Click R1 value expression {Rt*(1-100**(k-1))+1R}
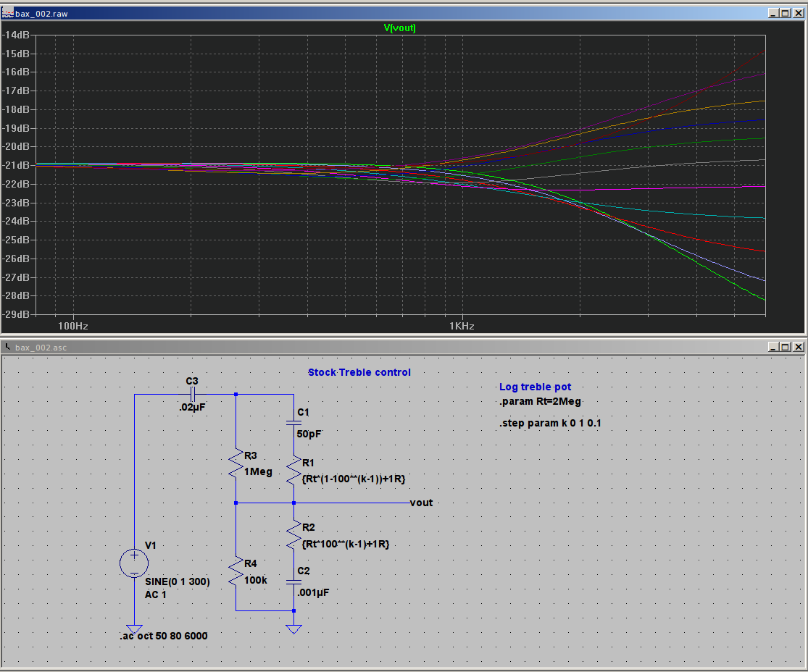 coord(354,479)
